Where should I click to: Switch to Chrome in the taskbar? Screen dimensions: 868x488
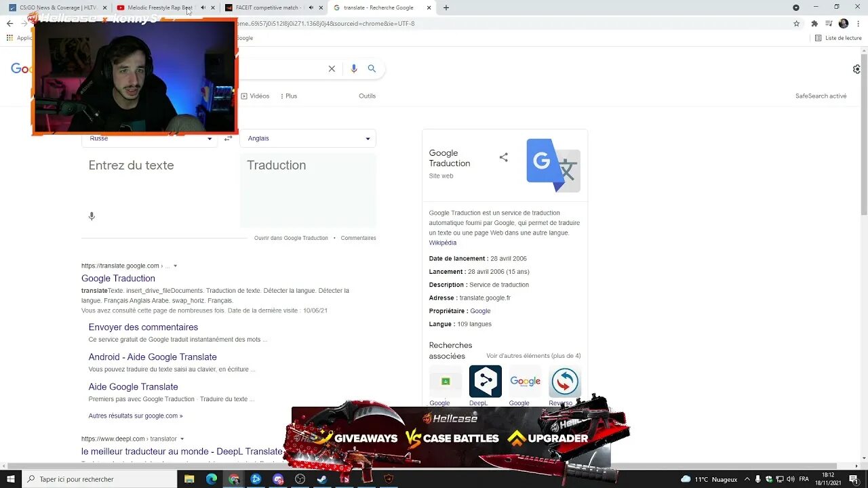(x=234, y=479)
